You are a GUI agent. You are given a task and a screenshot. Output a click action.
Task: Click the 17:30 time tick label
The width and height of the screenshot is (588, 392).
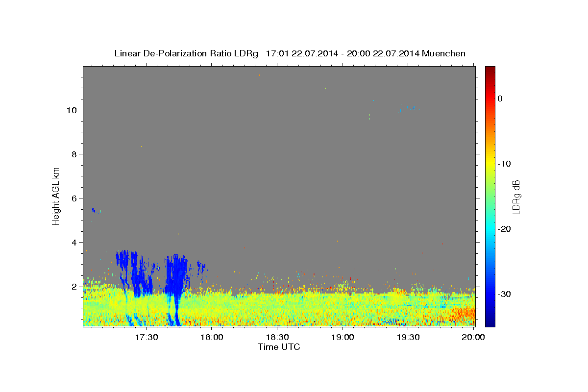coord(147,337)
